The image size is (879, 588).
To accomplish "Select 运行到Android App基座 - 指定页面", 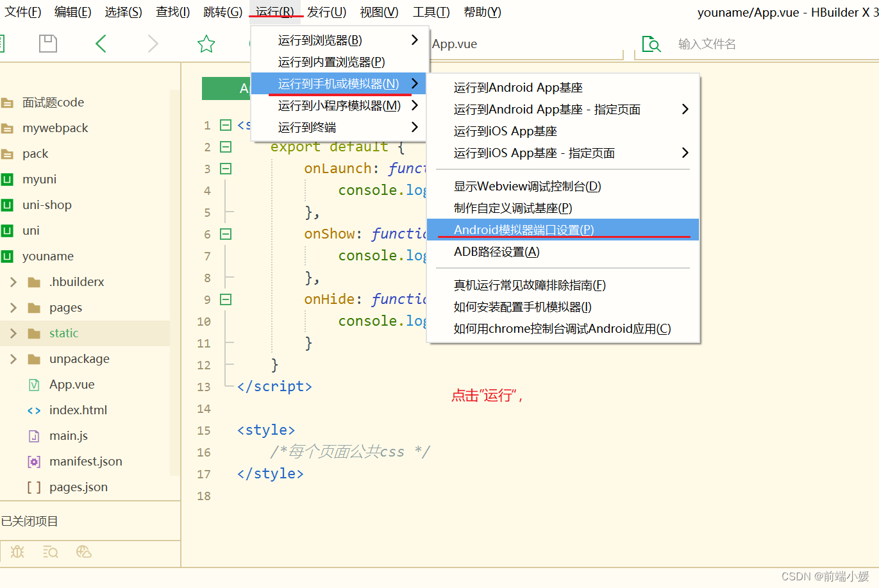I will coord(564,110).
